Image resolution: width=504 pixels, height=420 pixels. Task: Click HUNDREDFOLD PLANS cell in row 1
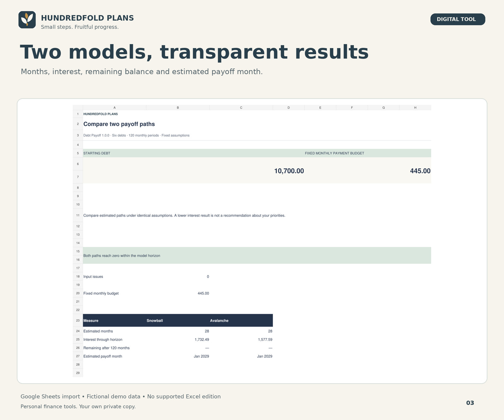click(100, 114)
